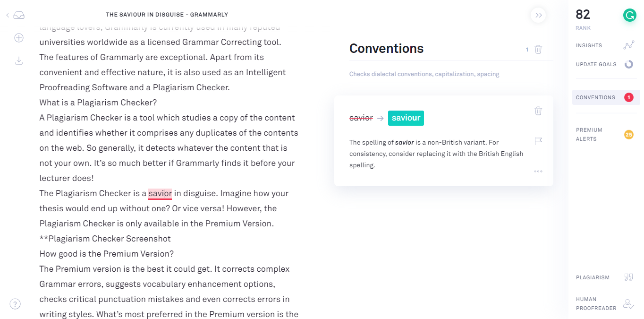
Task: Run the Plagiarism check
Action: 604,277
